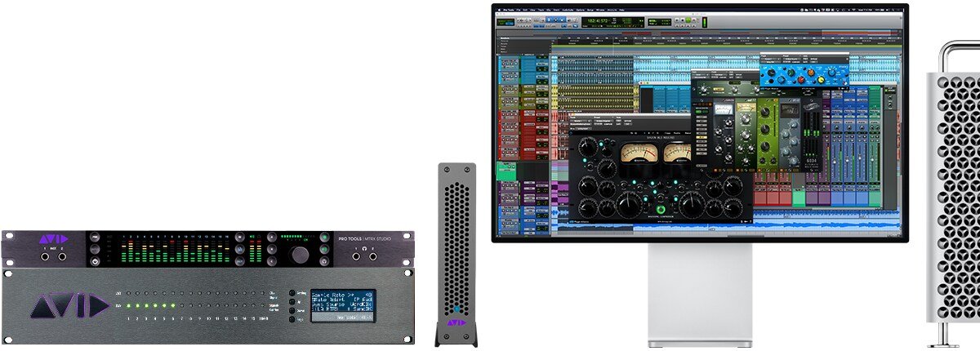Click the Apple logo in the menu bar
The image size is (980, 351).
pos(501,11)
